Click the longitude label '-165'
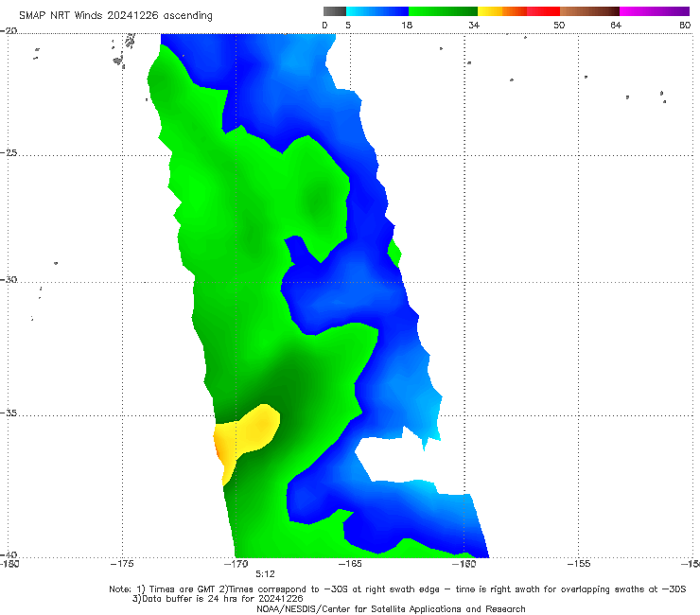The image size is (700, 615). [x=350, y=563]
